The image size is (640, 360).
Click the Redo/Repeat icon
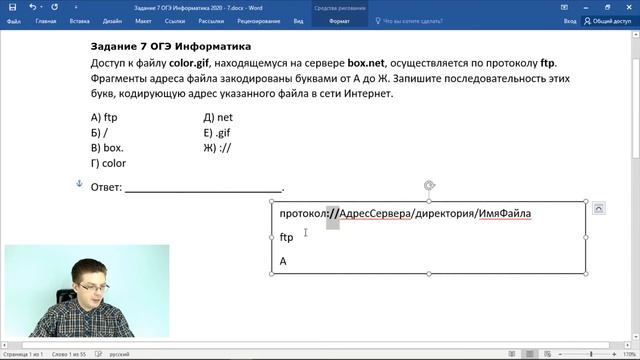(54, 7)
